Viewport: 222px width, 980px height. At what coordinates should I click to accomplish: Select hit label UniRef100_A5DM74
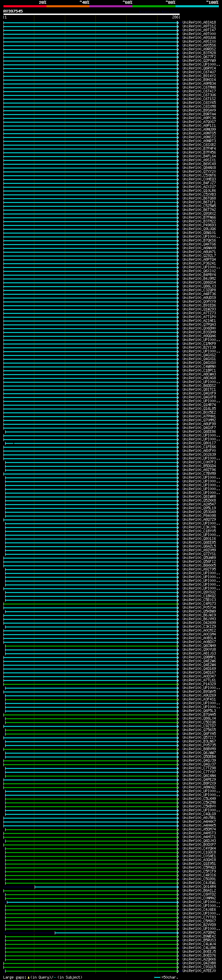tap(199, 829)
